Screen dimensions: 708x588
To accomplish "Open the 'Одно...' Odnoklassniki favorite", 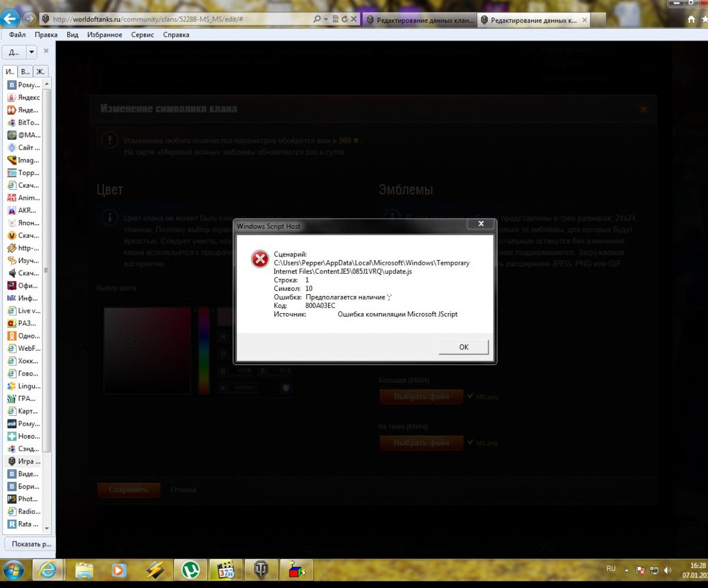I will 24,336.
